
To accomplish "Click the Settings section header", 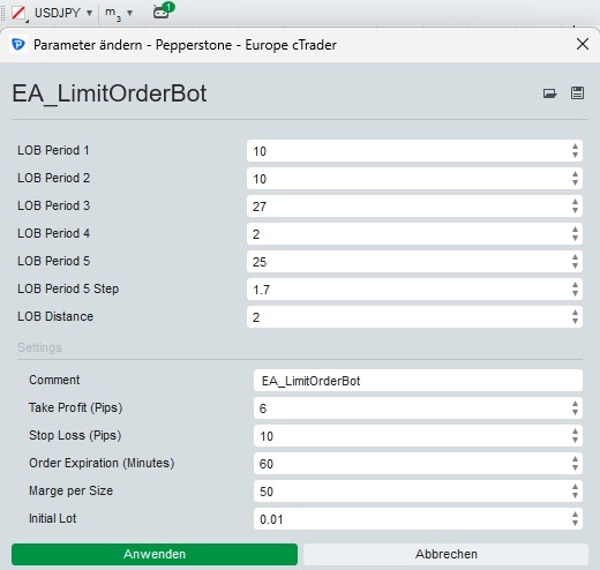I will (39, 347).
